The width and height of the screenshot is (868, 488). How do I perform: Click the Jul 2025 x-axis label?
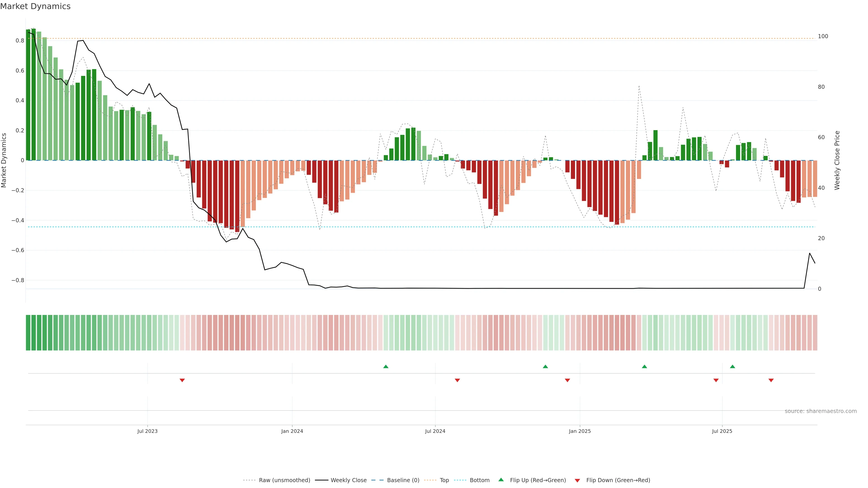point(722,431)
